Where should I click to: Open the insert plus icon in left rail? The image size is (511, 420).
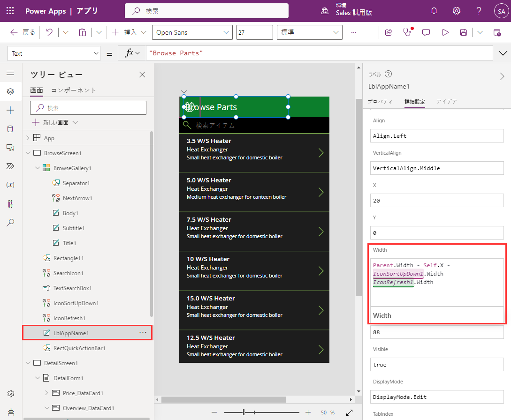[x=10, y=110]
